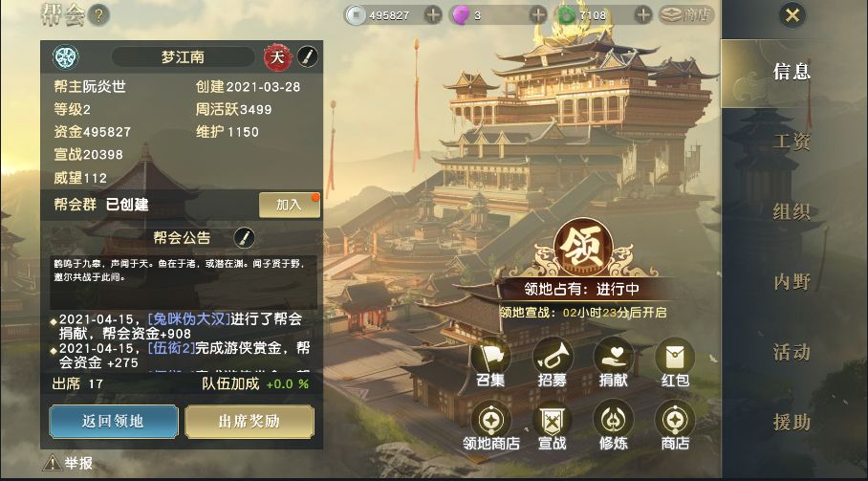This screenshot has width=868, height=481.
Task: Click the 商店 icon in bottom row
Action: click(x=675, y=420)
